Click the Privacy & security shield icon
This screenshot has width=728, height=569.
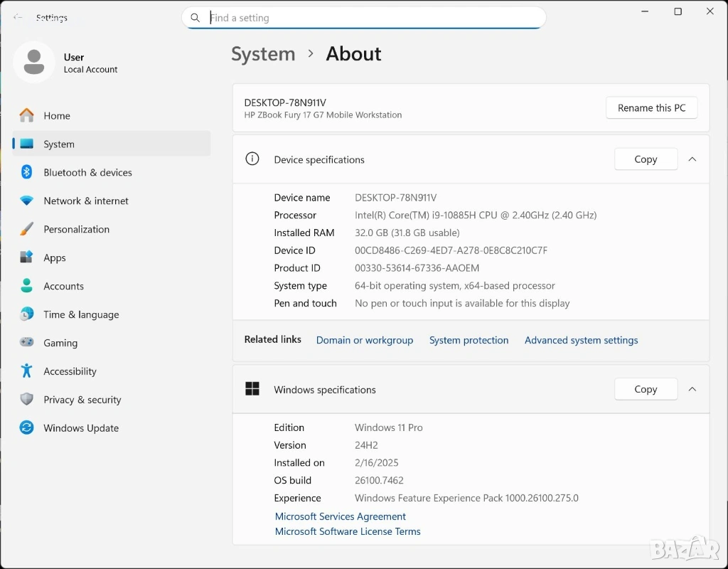tap(27, 400)
